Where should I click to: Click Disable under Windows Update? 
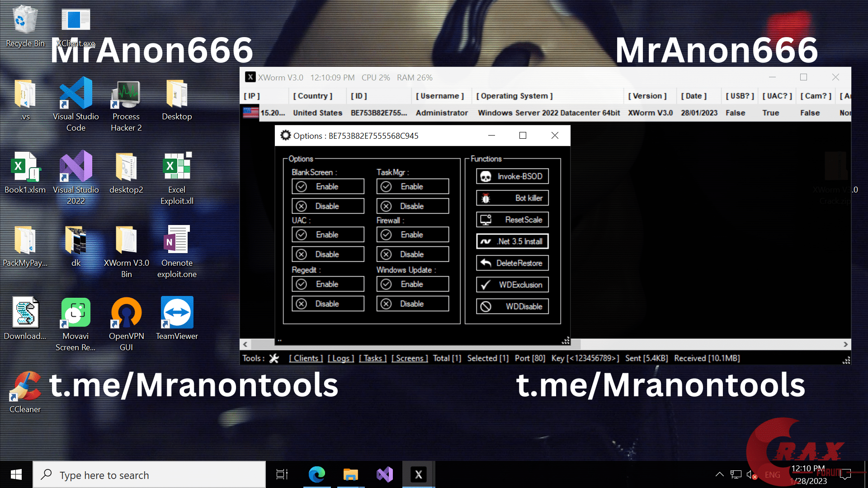click(x=413, y=304)
